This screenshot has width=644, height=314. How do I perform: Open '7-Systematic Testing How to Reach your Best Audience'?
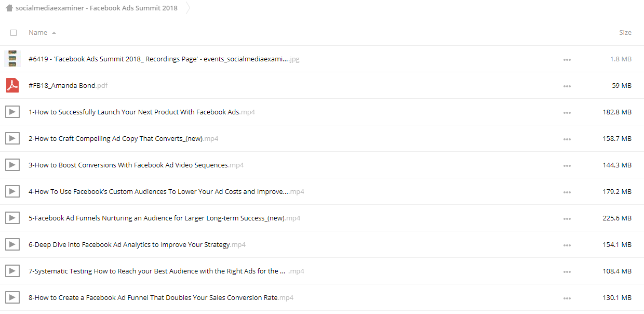coord(166,271)
